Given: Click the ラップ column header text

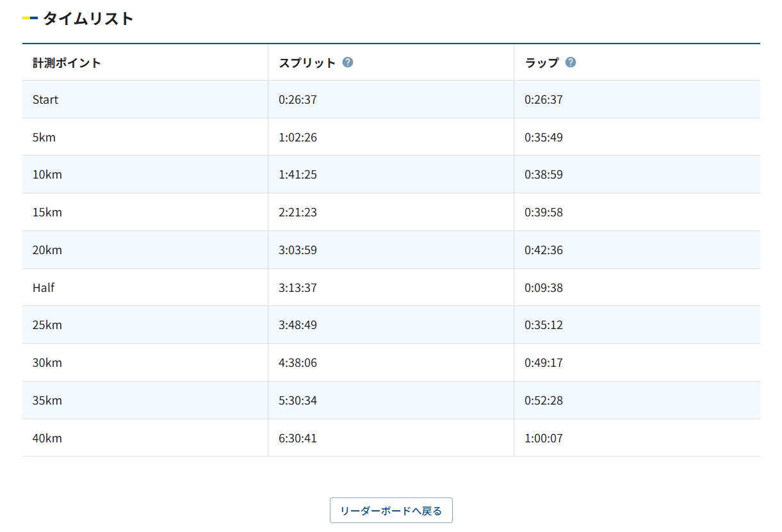Looking at the screenshot, I should 542,63.
